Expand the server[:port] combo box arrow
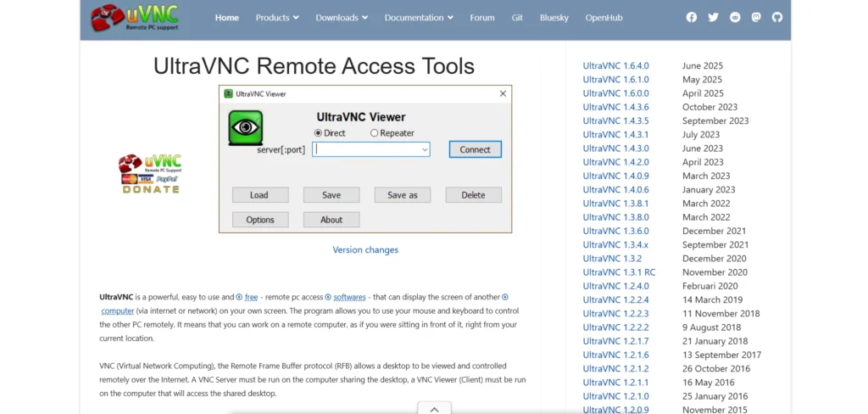Image resolution: width=868 pixels, height=414 pixels. point(425,149)
